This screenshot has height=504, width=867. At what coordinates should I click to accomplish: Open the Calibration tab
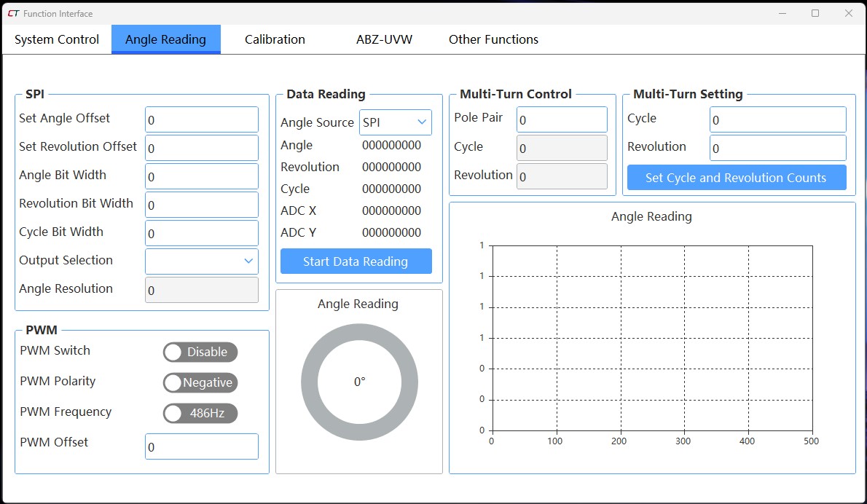275,39
